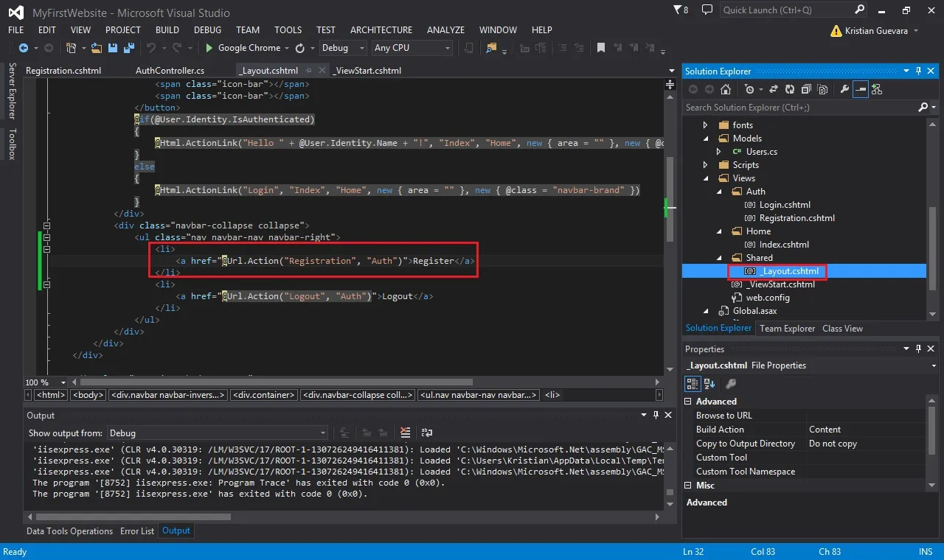
Task: Open Properties wrench icon in Solution Explorer
Action: tap(844, 89)
